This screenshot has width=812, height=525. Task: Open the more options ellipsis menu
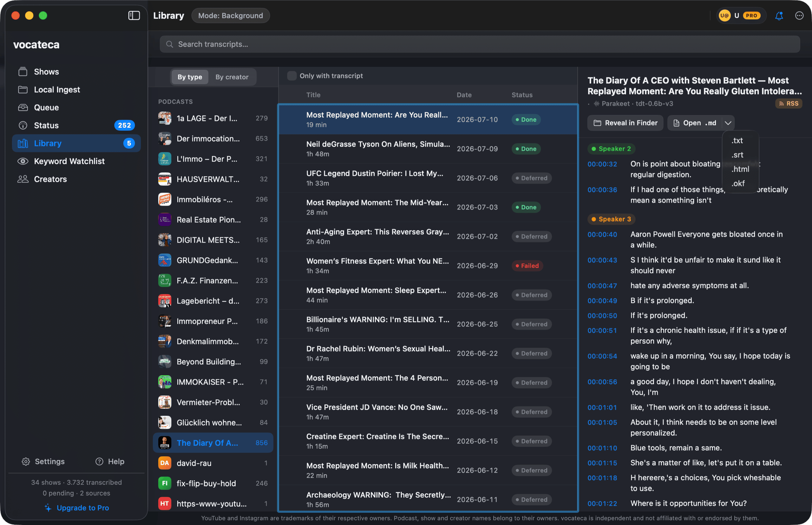coord(799,16)
